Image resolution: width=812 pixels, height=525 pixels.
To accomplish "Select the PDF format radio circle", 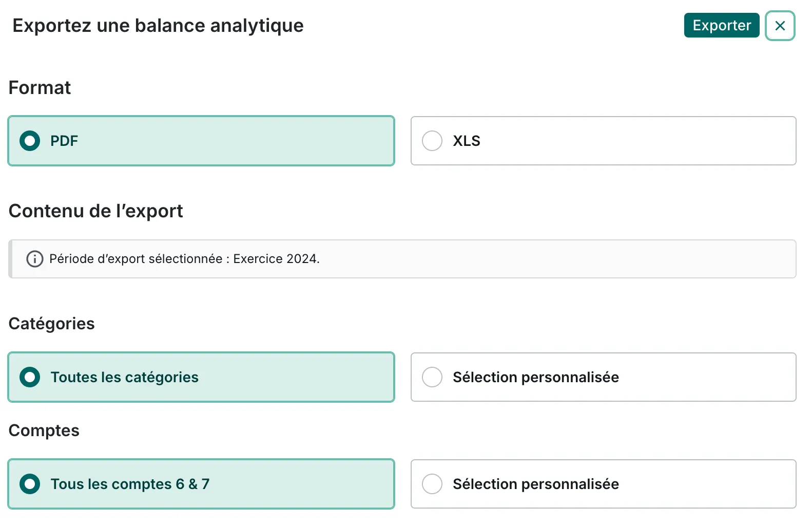I will [x=30, y=141].
